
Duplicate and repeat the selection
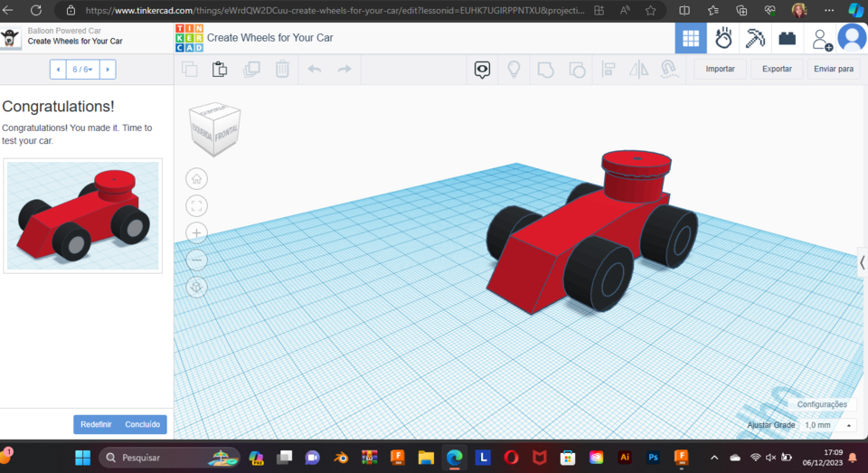[x=251, y=70]
